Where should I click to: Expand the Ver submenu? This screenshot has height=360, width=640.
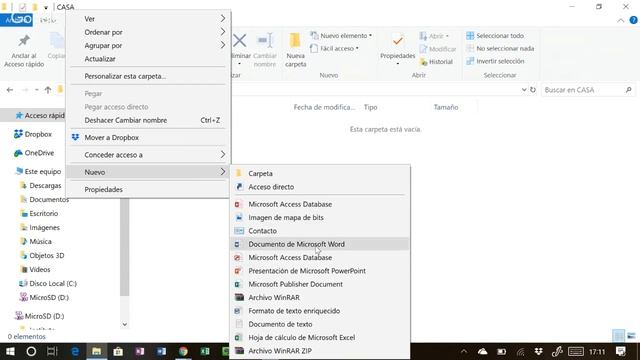(148, 19)
